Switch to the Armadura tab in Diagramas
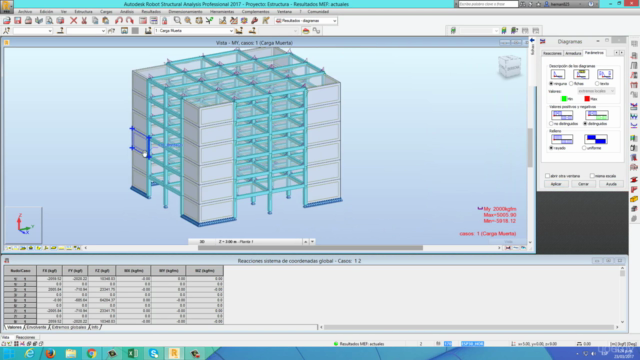 573,53
